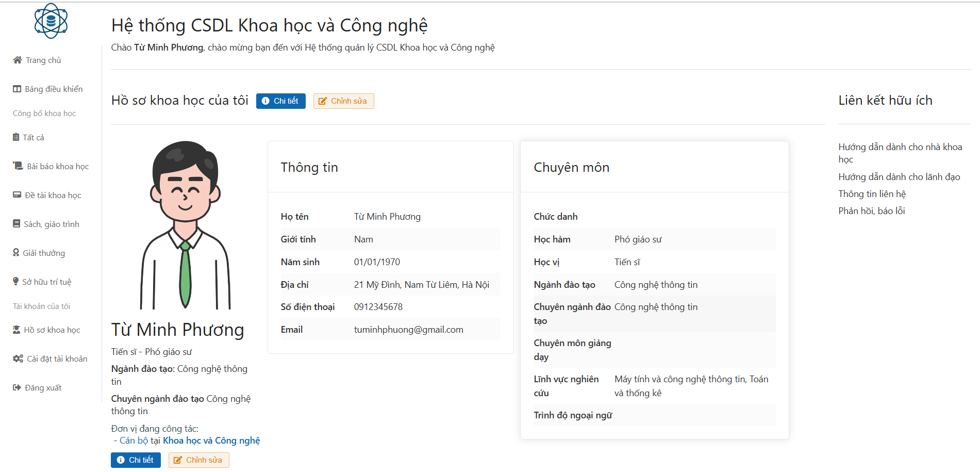Click Đăng xuất to log out
This screenshot has height=472, width=980.
coord(37,387)
